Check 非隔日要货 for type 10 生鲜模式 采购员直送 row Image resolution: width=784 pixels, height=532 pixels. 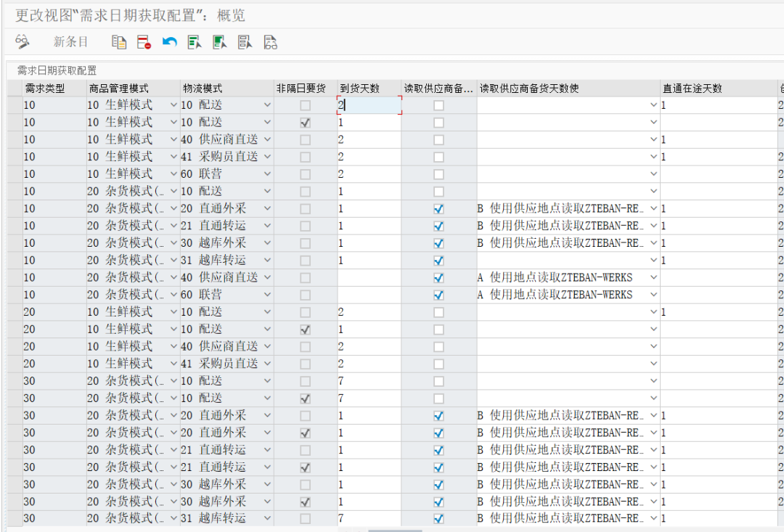(x=305, y=157)
